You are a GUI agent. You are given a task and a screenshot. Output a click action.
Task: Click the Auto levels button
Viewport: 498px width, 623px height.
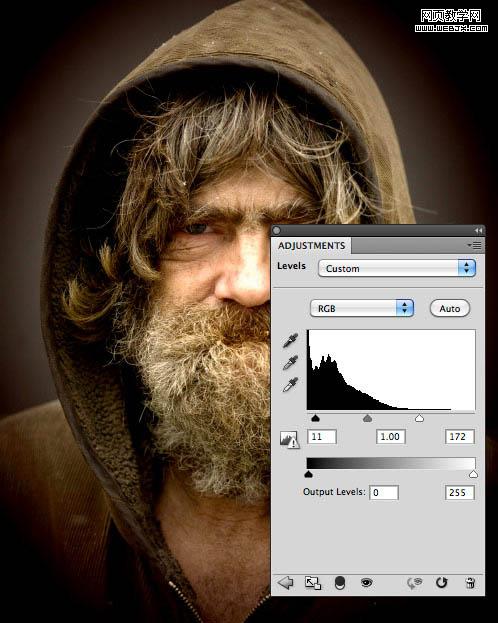click(x=450, y=308)
